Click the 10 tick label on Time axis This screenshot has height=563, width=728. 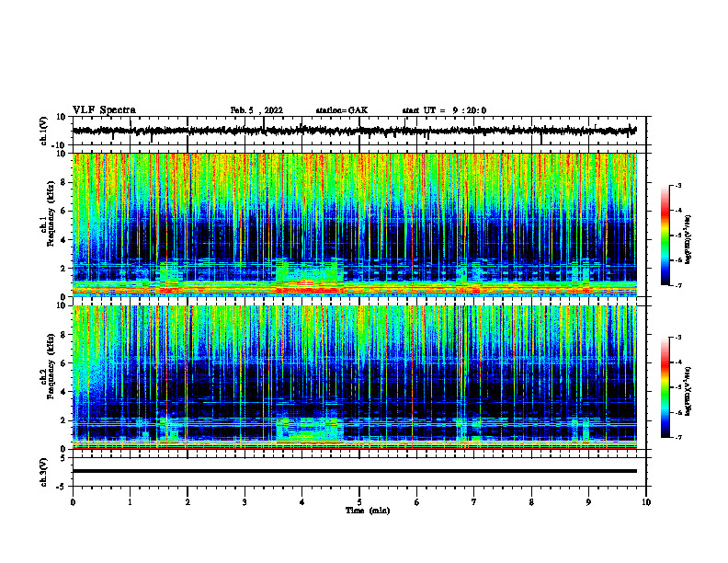646,502
